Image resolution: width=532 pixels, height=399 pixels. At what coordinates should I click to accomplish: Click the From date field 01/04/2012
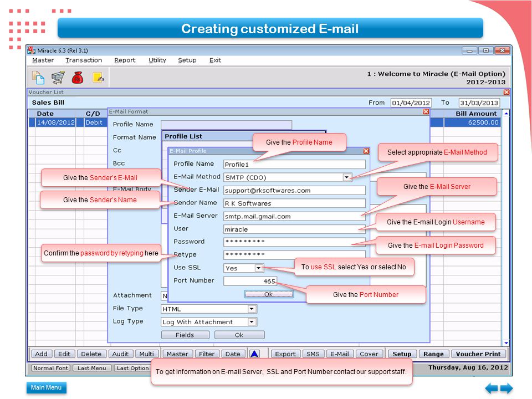(x=411, y=103)
